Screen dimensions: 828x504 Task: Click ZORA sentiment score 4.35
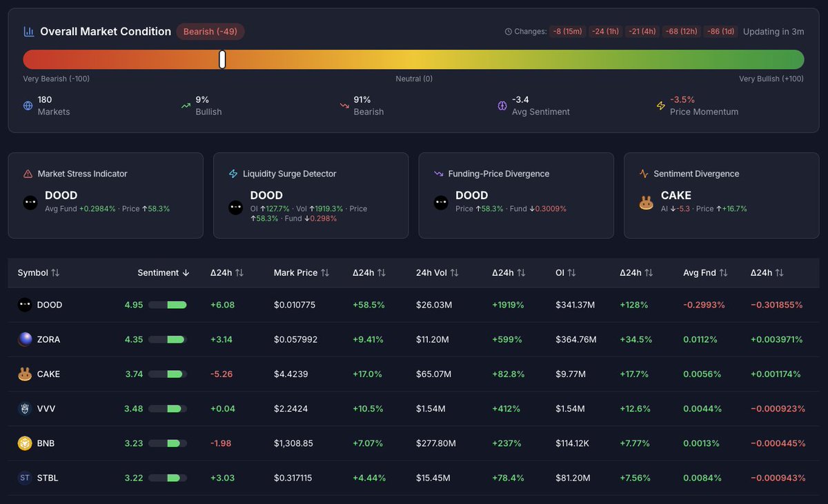tap(134, 339)
